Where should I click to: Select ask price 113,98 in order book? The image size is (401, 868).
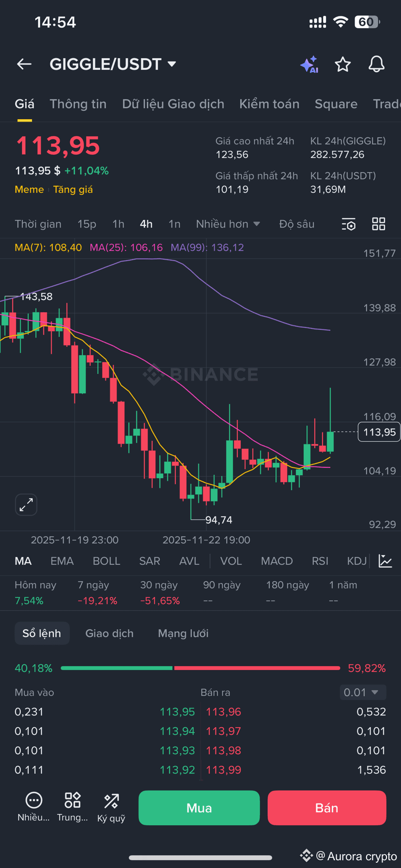click(223, 751)
